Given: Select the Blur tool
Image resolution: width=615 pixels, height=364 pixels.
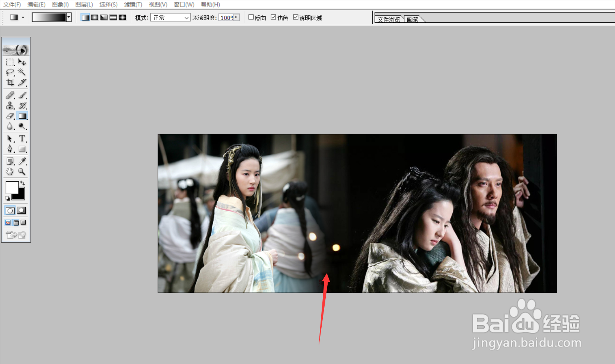Looking at the screenshot, I should (x=10, y=126).
